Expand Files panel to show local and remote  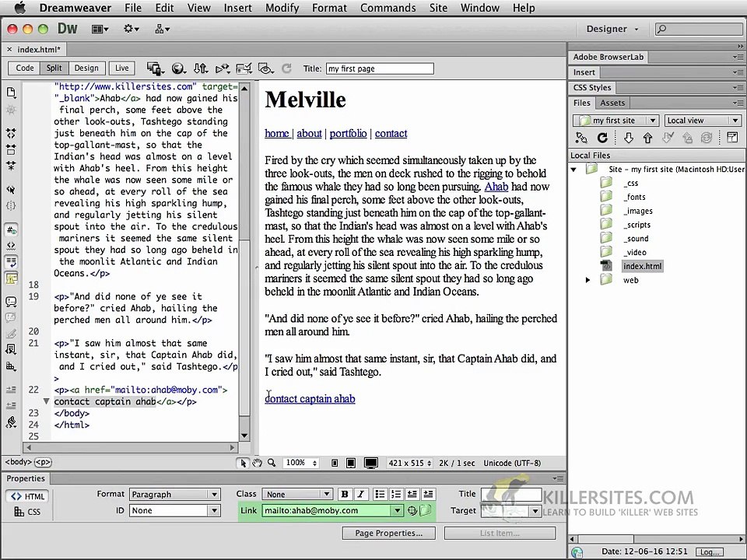coord(732,138)
